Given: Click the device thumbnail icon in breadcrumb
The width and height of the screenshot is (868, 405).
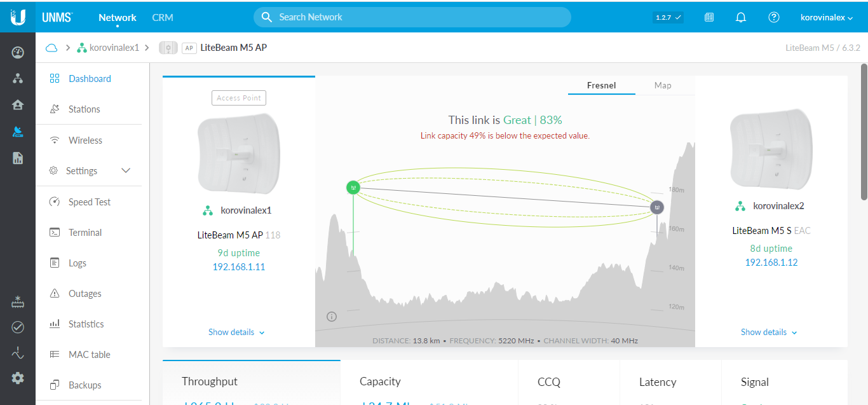Looking at the screenshot, I should tap(168, 48).
